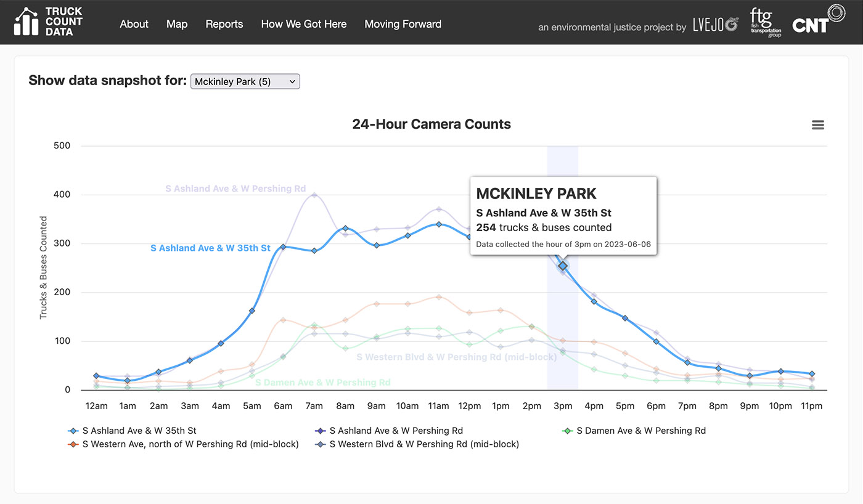Screen dimensions: 863x504
Task: Navigate to the Reports section
Action: [x=224, y=24]
